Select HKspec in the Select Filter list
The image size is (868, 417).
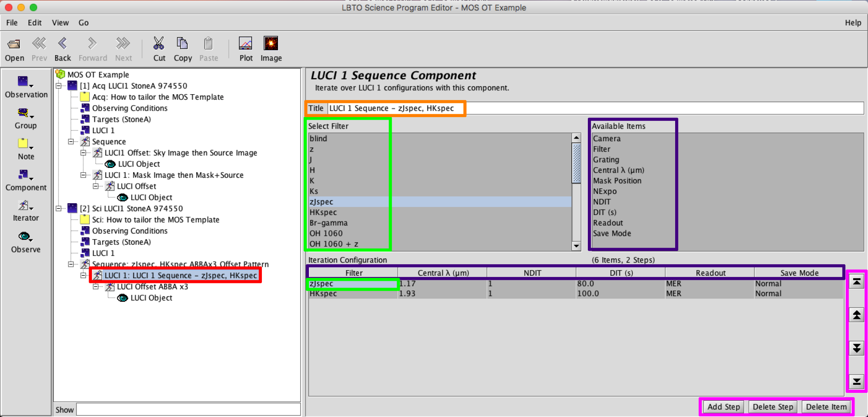pos(440,212)
